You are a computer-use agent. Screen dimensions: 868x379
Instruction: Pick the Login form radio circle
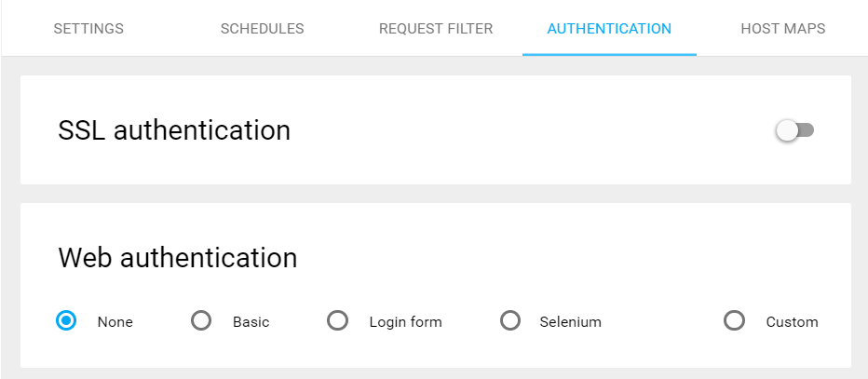pyautogui.click(x=338, y=321)
